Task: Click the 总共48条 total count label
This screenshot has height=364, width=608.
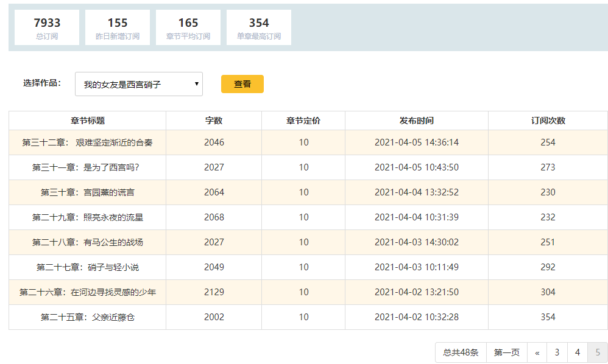Action: point(461,352)
